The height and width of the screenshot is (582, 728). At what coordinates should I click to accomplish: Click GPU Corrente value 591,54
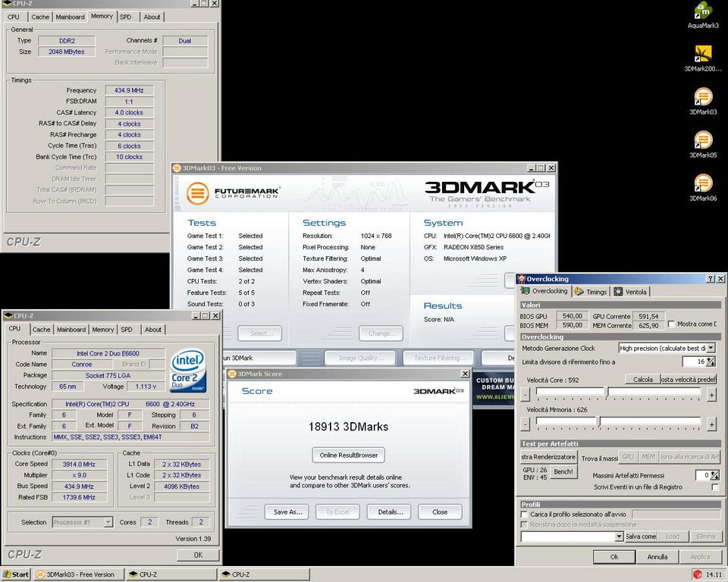pyautogui.click(x=648, y=316)
